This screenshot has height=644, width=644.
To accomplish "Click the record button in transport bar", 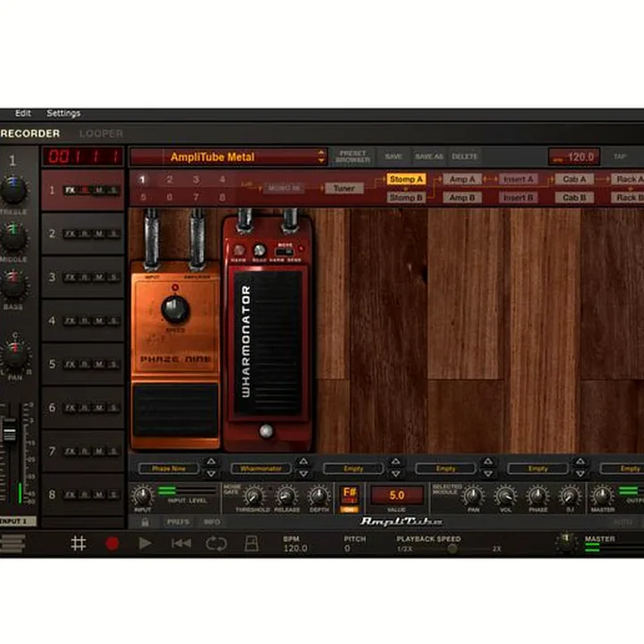I will 112,544.
